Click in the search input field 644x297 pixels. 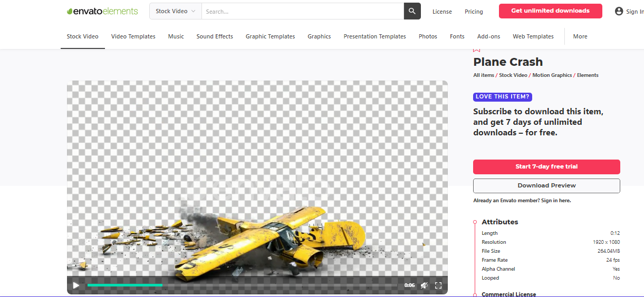click(302, 11)
